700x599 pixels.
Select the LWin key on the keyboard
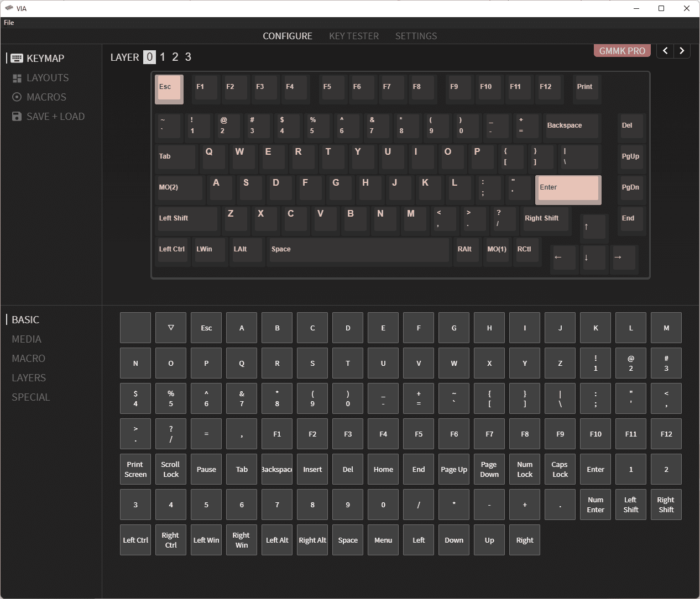point(210,251)
